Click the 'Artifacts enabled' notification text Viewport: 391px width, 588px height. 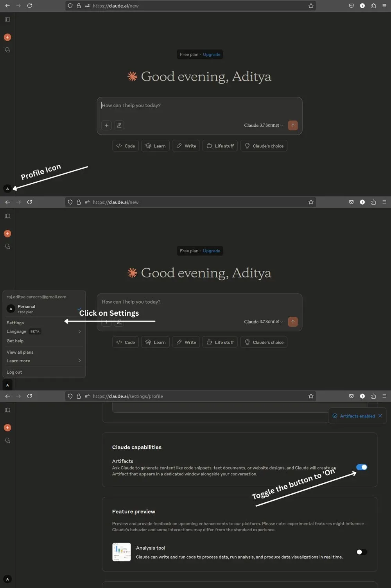[357, 416]
